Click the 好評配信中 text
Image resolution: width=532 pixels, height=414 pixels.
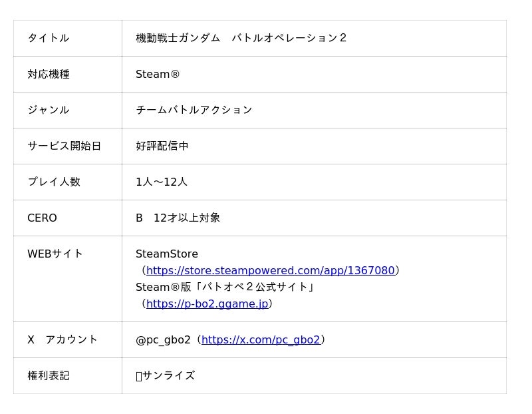162,146
